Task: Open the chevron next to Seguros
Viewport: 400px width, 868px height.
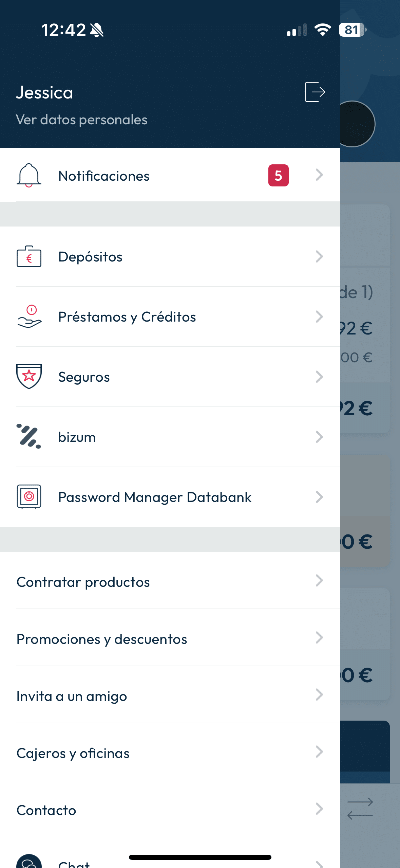Action: (319, 377)
